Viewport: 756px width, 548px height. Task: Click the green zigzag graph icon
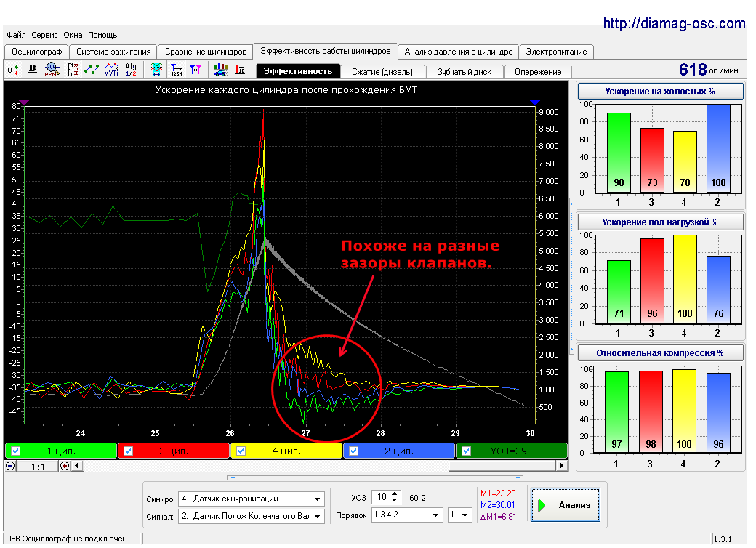pos(92,70)
